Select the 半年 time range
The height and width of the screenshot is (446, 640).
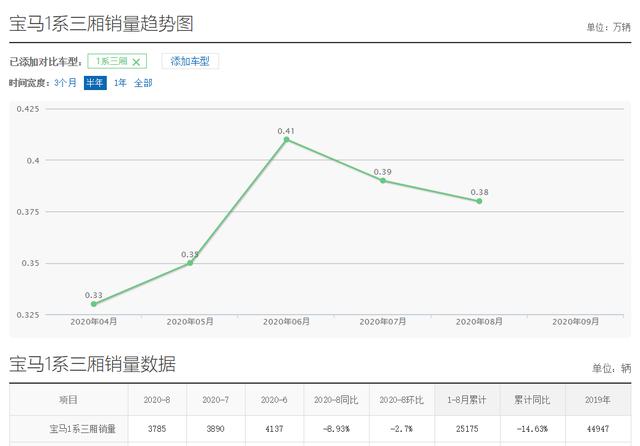[x=95, y=83]
